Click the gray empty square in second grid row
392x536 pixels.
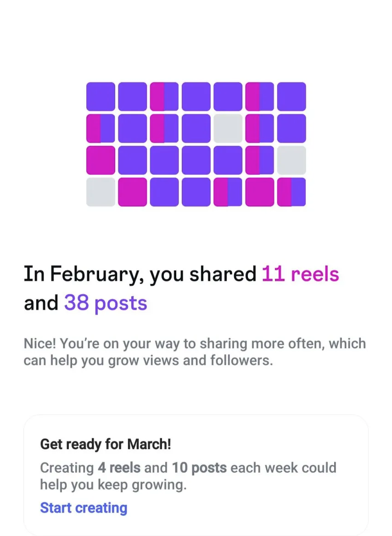pyautogui.click(x=228, y=128)
